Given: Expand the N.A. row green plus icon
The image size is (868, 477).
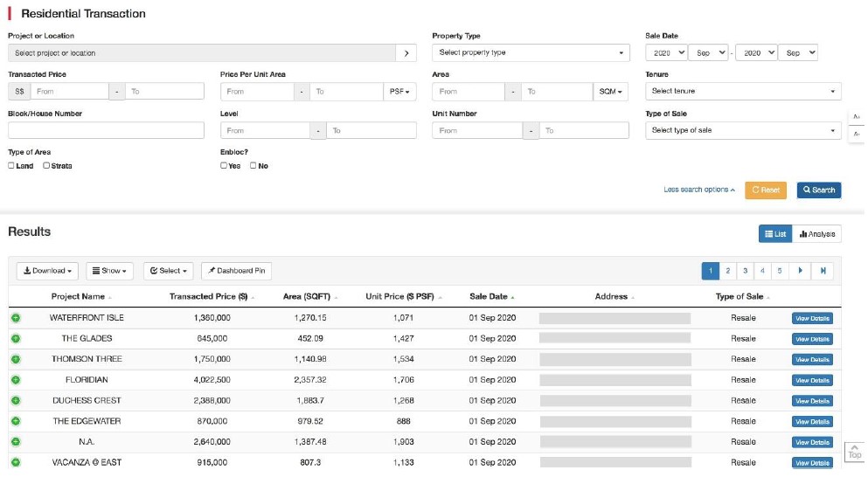Looking at the screenshot, I should click(x=16, y=441).
